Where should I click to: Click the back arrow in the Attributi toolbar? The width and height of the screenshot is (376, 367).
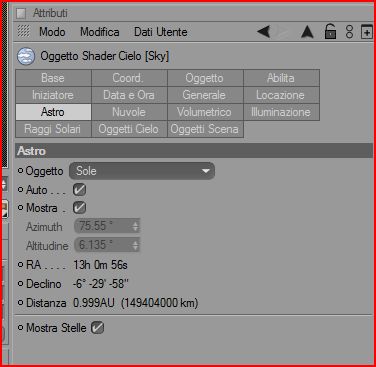(264, 32)
